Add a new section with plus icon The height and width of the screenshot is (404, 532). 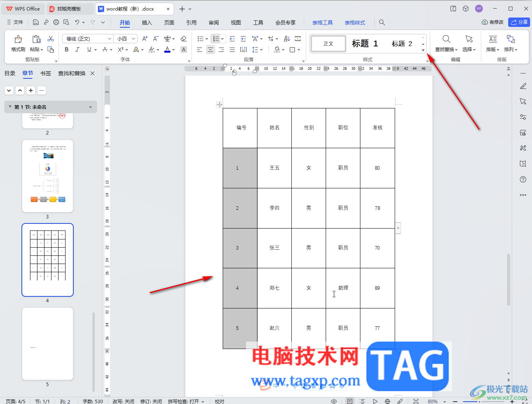coord(31,90)
